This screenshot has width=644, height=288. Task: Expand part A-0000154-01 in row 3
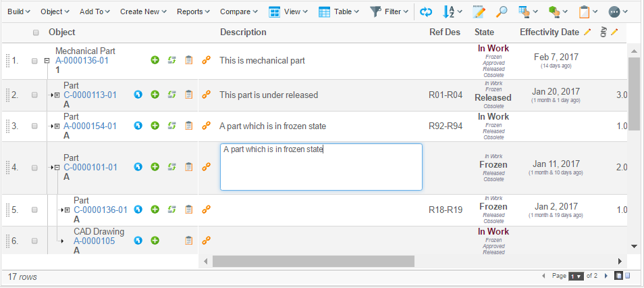[56, 126]
